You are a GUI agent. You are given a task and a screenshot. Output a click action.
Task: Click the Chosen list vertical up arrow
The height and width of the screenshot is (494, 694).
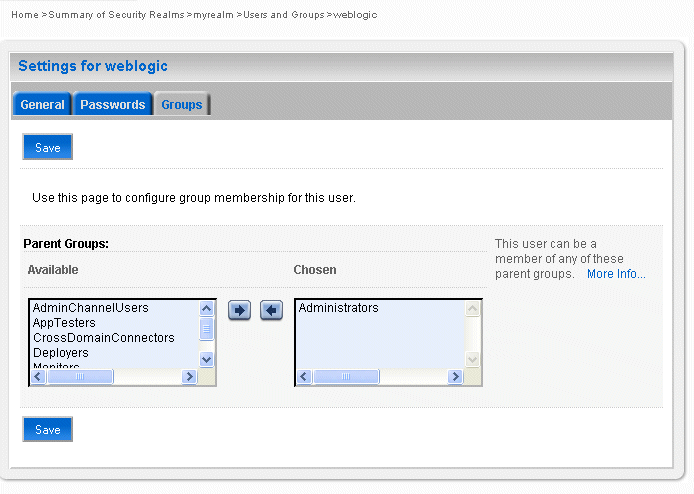[x=472, y=308]
